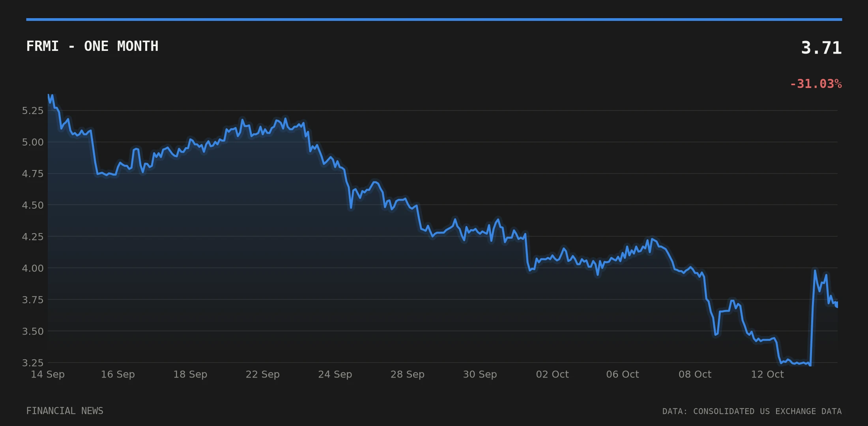Viewport: 868px width, 426px height.
Task: Click the Consolidated US Exchange Data credit
Action: coord(752,411)
